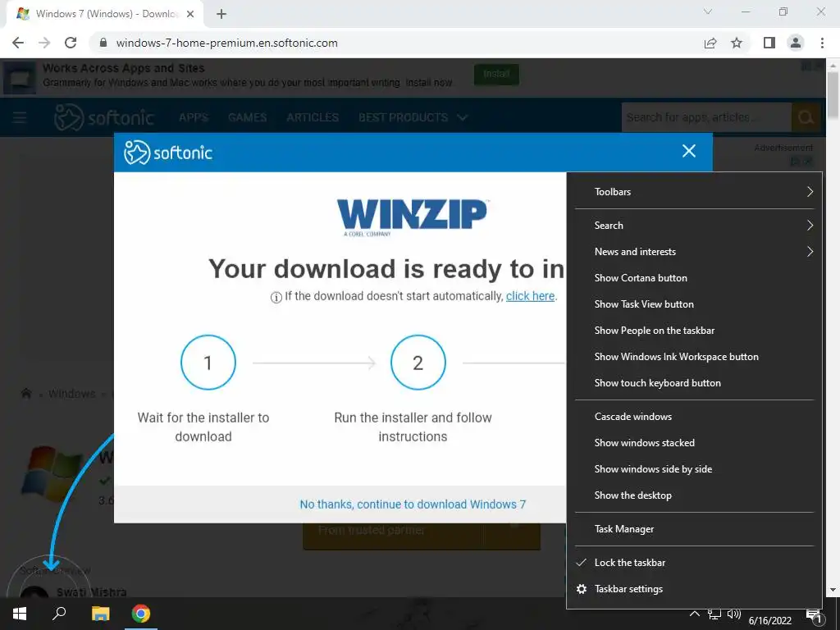Choose Show windows side by side
Viewport: 840px width, 630px height.
694,468
